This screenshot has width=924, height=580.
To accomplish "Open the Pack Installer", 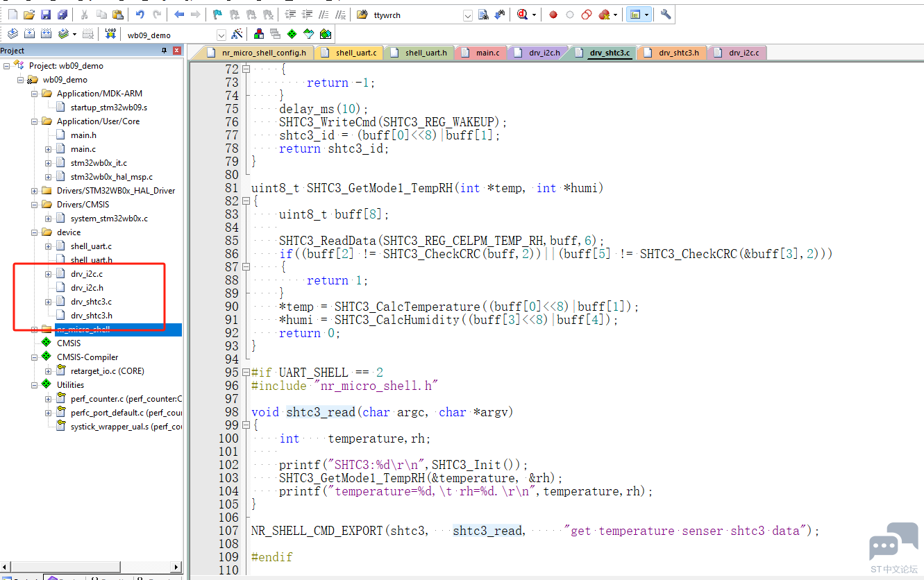I will coord(326,34).
